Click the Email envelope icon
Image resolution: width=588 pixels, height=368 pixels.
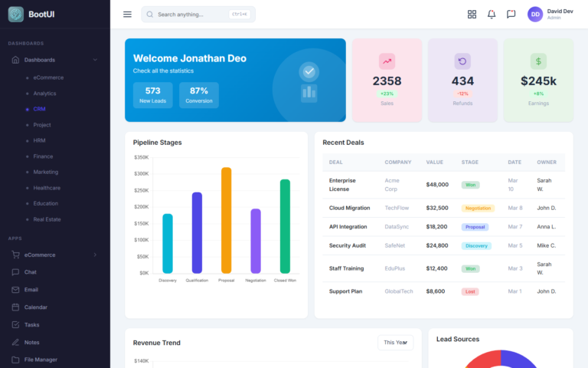point(15,290)
